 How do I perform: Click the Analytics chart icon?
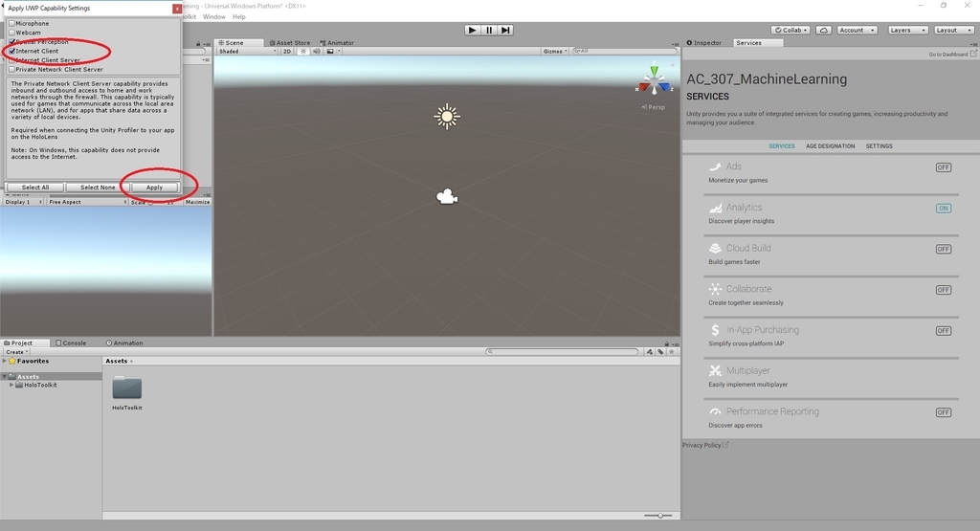pos(715,208)
